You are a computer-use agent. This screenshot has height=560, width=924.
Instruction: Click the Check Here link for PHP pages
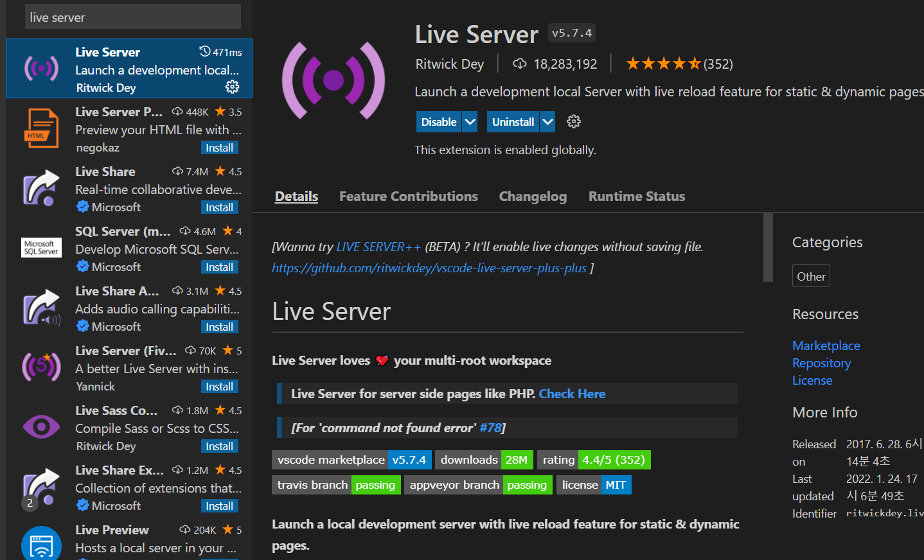tap(572, 393)
